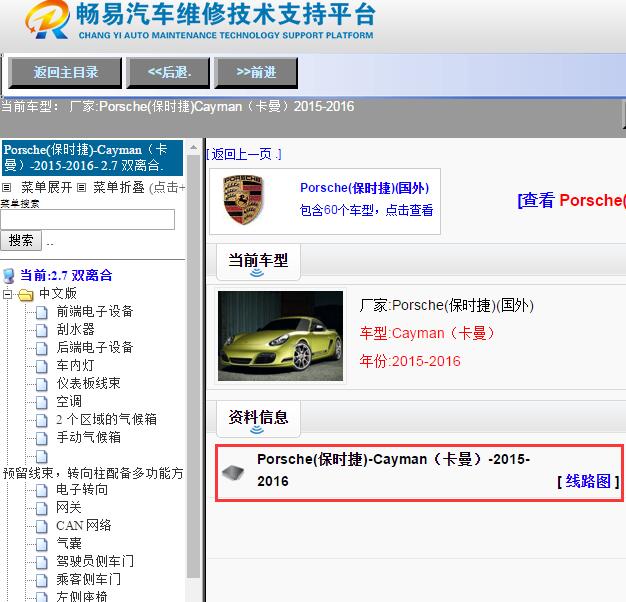
Task: Open the Porsche(保时捷)(国外) link
Action: 365,188
